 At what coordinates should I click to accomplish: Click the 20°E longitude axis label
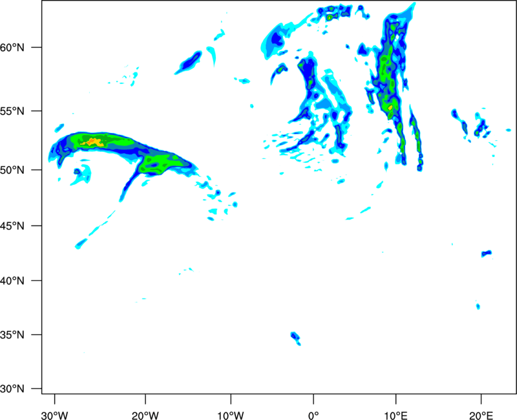(x=481, y=415)
